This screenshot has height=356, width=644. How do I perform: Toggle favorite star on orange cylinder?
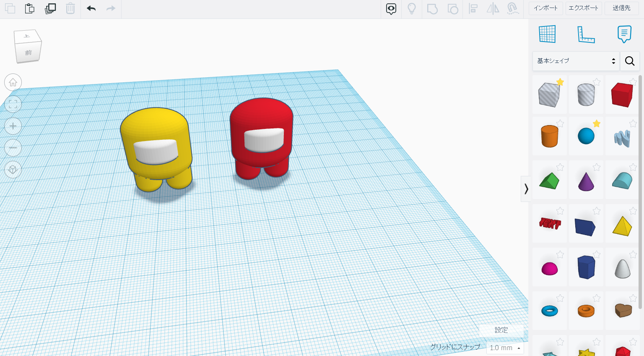560,123
